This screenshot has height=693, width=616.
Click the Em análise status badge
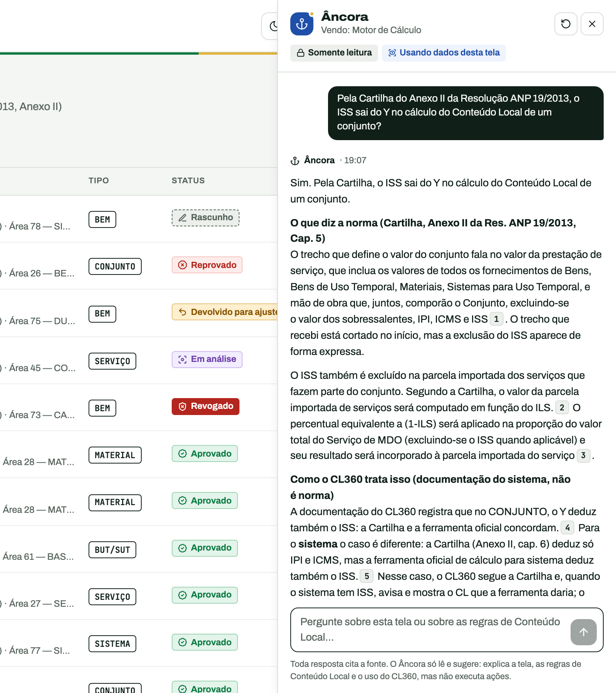tap(207, 360)
